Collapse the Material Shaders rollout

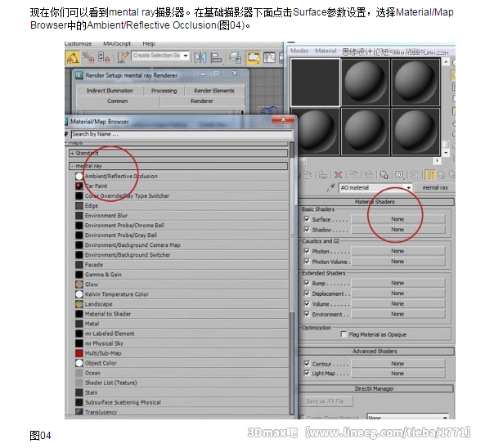(x=375, y=202)
